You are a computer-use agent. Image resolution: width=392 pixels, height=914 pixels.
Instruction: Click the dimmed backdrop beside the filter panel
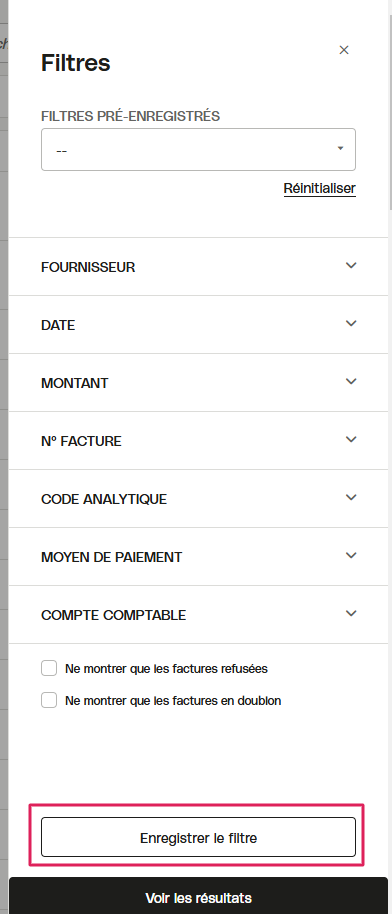click(4, 457)
